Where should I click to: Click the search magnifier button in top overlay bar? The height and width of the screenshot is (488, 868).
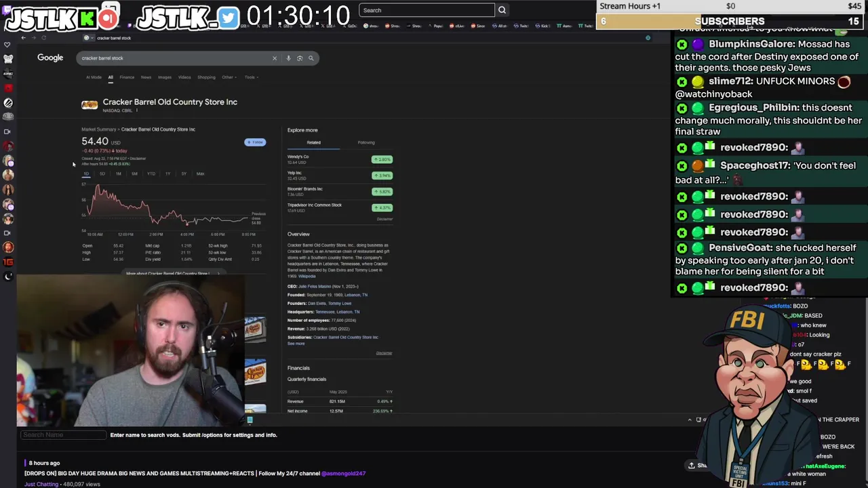(502, 10)
